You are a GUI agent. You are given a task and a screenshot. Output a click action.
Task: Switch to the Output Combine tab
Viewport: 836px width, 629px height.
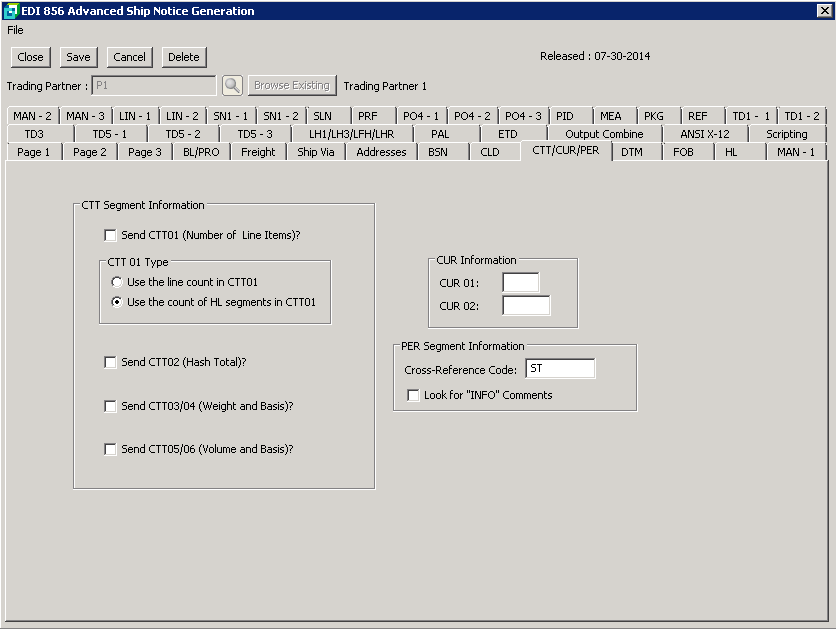604,134
